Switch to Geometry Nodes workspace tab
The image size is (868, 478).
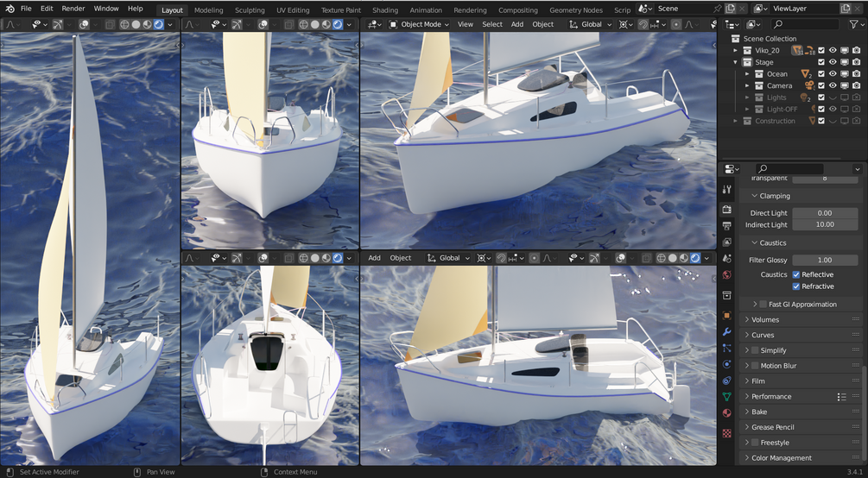pyautogui.click(x=576, y=10)
